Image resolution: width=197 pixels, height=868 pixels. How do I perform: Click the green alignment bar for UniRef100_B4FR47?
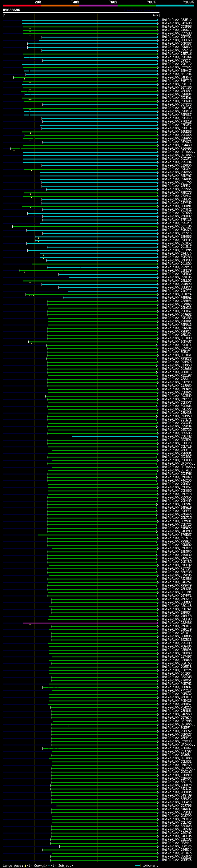click(x=86, y=78)
